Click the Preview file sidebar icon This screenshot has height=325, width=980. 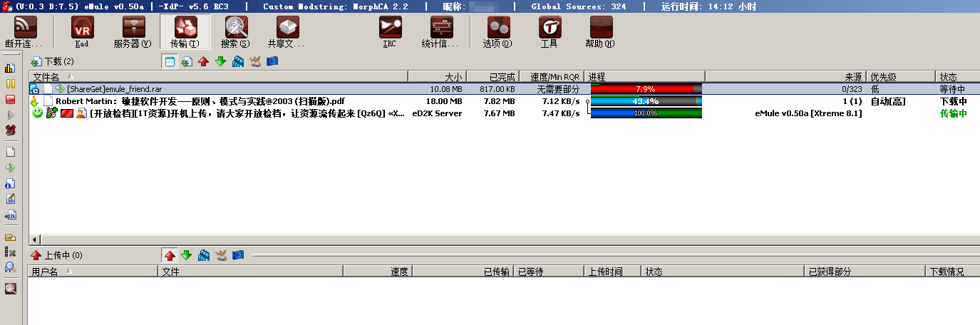click(10, 167)
